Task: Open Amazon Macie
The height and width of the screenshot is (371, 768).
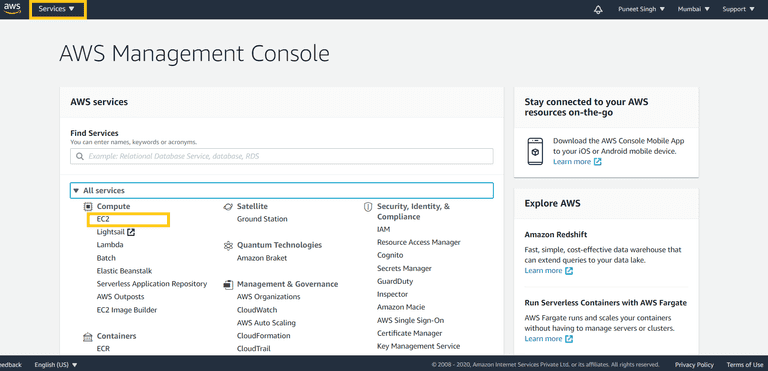Action: (401, 307)
